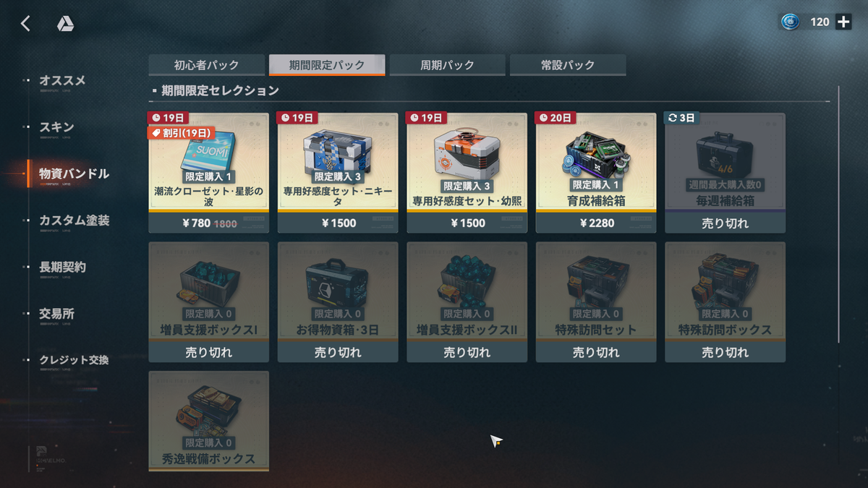Switch to the 周期パック tab
Viewport: 868px width, 488px height.
(448, 65)
